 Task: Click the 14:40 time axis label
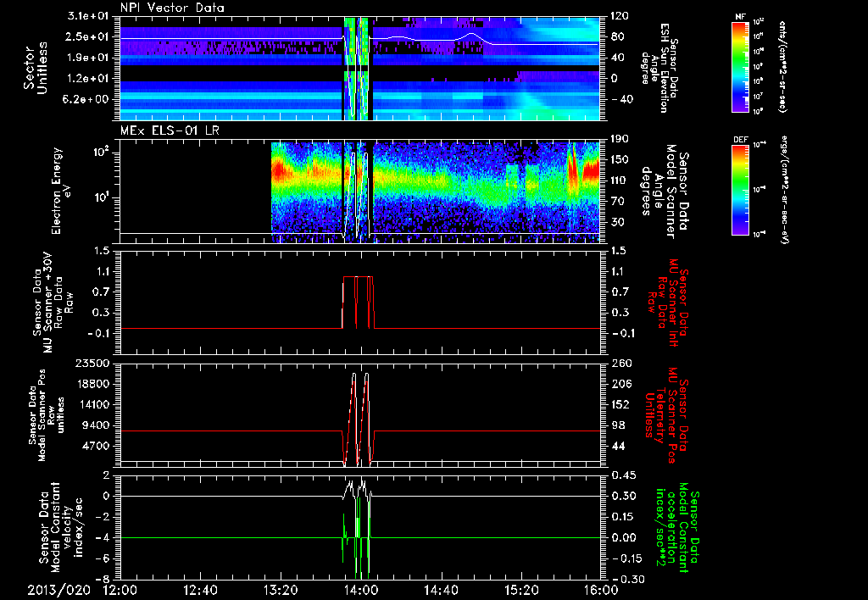441,590
